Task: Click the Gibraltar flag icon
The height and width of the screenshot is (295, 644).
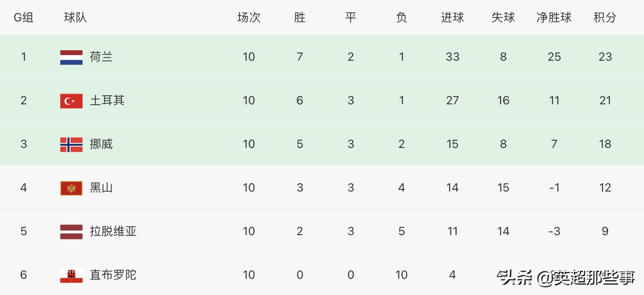Action: click(71, 275)
